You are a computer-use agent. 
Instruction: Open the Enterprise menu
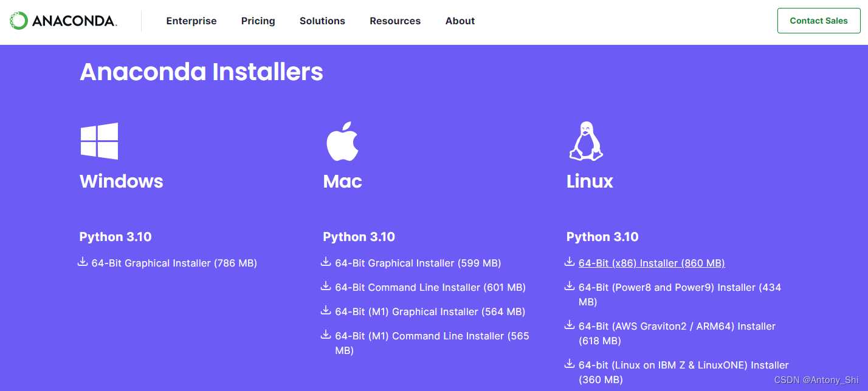[x=191, y=21]
